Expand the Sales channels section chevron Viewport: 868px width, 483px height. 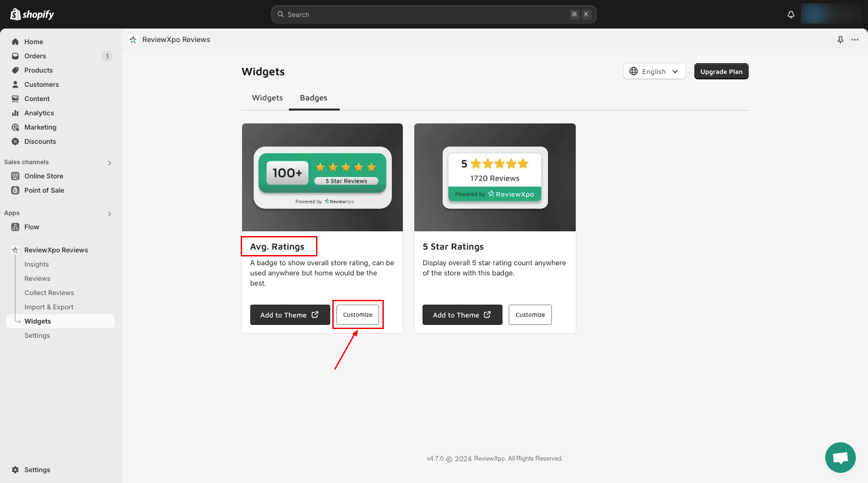pos(109,163)
